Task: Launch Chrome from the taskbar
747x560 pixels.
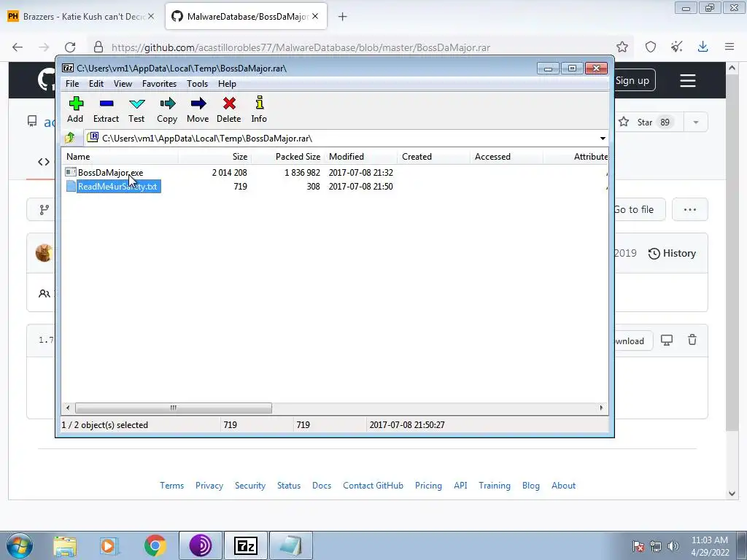Action: [155, 545]
